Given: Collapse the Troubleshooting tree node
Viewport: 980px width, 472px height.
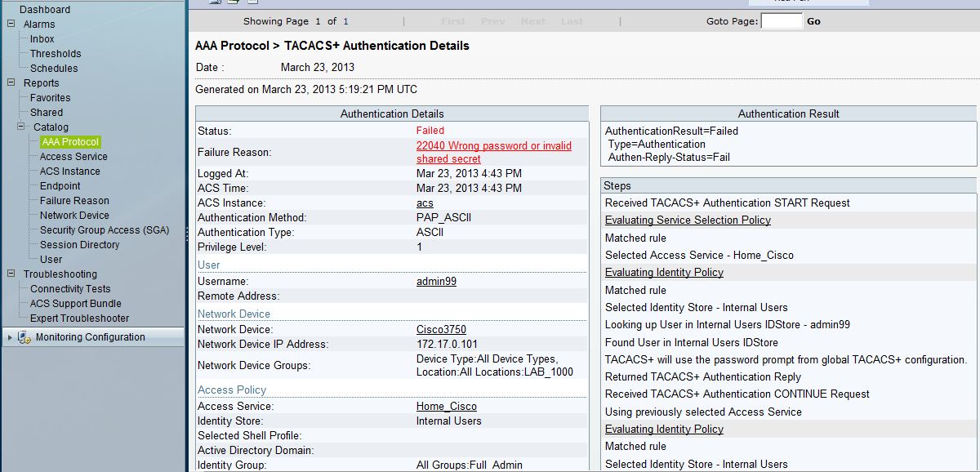Looking at the screenshot, I should [11, 274].
